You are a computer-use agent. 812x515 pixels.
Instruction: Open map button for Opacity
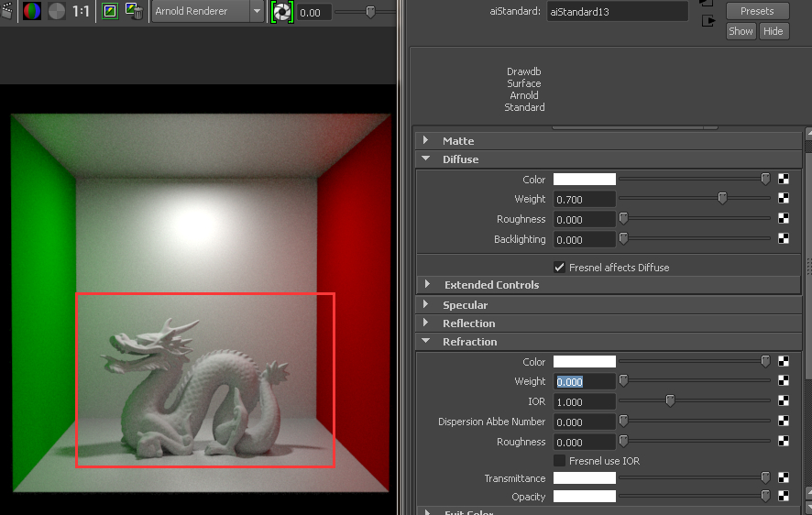[784, 496]
